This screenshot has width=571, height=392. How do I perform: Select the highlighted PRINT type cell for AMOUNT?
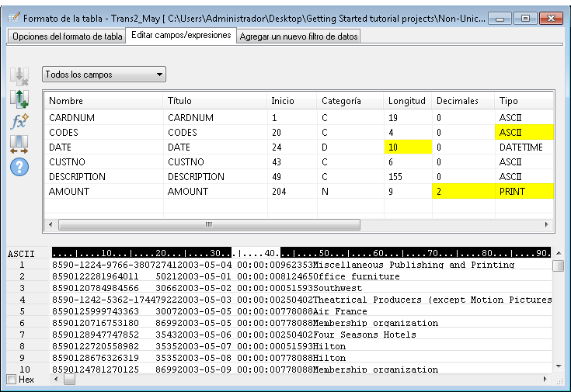525,191
